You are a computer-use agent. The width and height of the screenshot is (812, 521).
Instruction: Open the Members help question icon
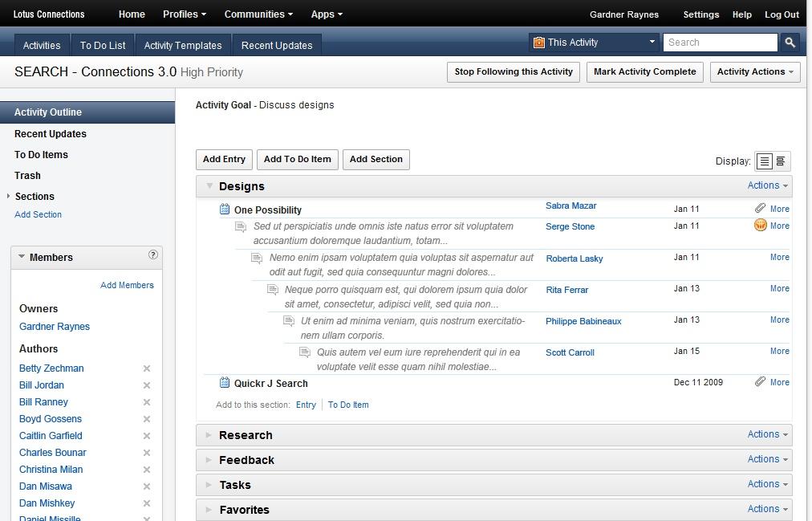[x=152, y=254]
